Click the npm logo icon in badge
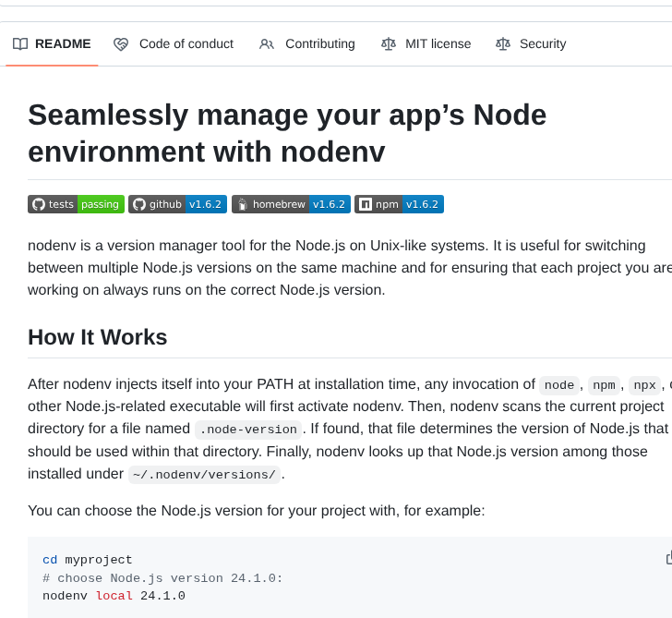The height and width of the screenshot is (618, 672). pos(366,204)
